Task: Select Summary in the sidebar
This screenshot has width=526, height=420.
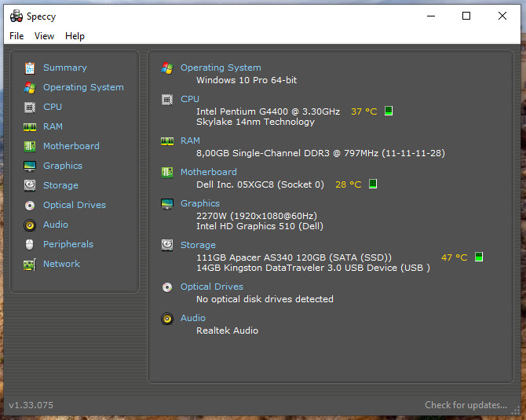Action: point(65,68)
